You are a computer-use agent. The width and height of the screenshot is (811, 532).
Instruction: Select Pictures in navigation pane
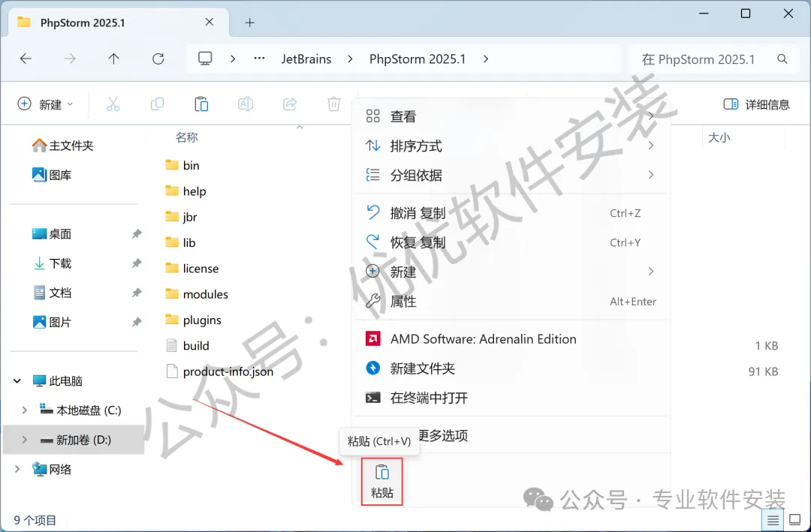(52, 322)
